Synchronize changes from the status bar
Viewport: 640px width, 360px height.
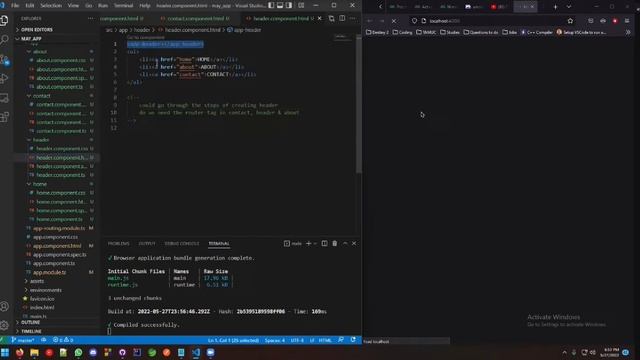click(x=43, y=340)
